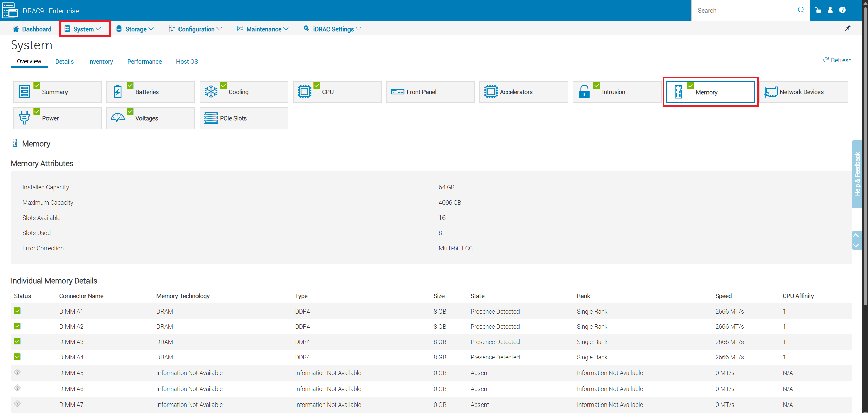The image size is (868, 413).
Task: Switch to the Inventory tab
Action: tap(100, 61)
